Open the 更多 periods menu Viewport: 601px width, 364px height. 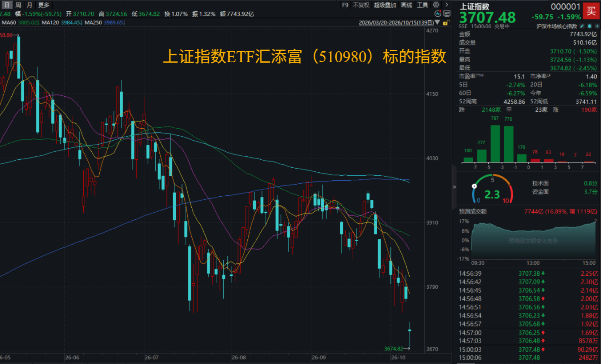(44, 5)
